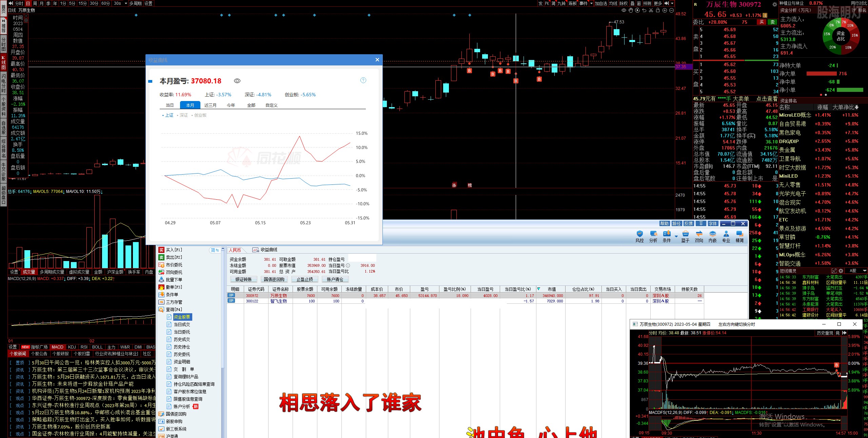
Task: Click 历史重现 in intraday popup window
Action: [825, 333]
